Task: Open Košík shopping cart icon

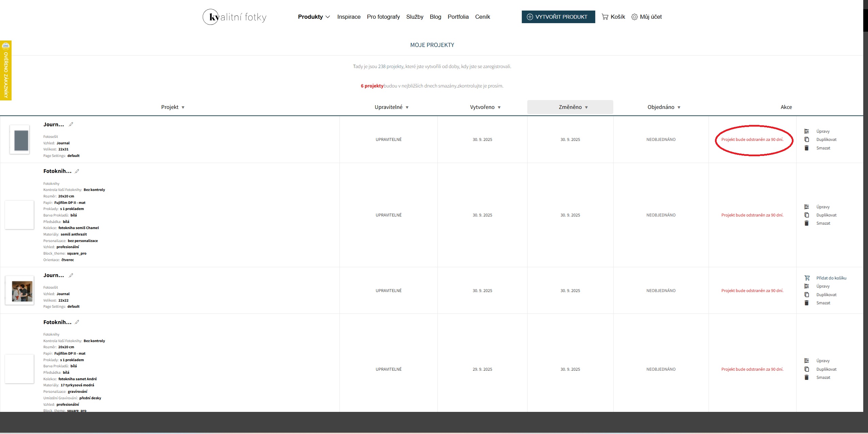Action: [605, 17]
